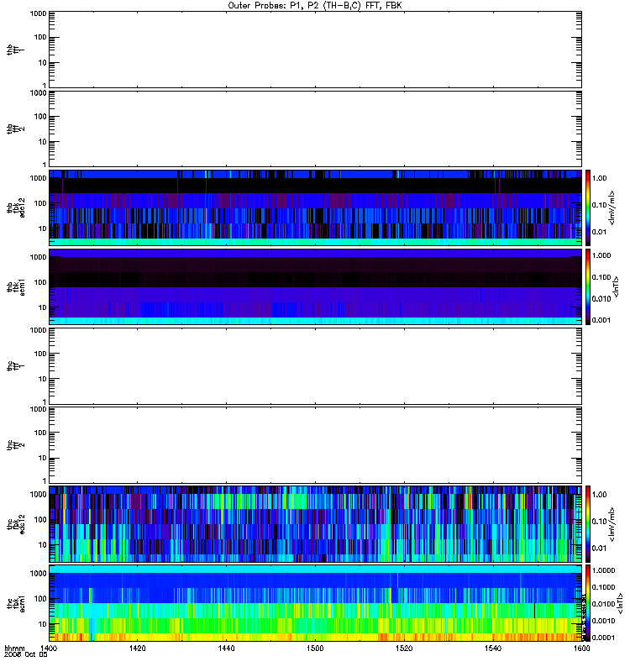Click the '1.0000' color scale value
630x672 pixels.
603,570
